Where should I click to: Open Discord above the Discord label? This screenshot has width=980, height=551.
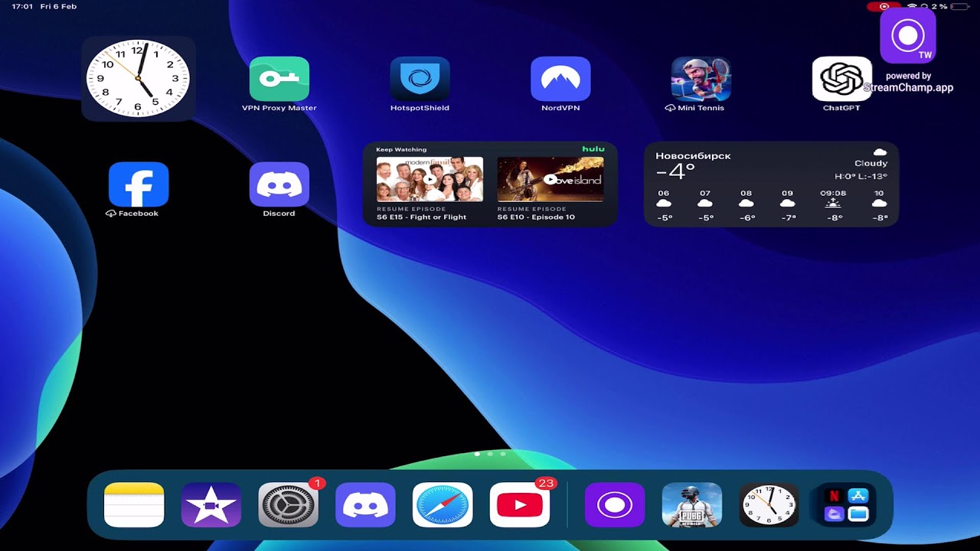click(279, 184)
